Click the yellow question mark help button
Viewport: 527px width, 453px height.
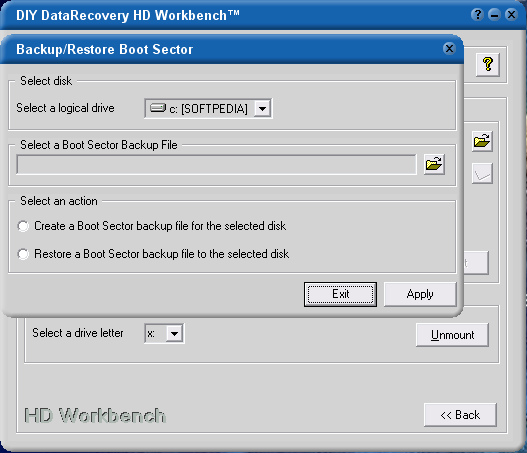click(x=488, y=65)
